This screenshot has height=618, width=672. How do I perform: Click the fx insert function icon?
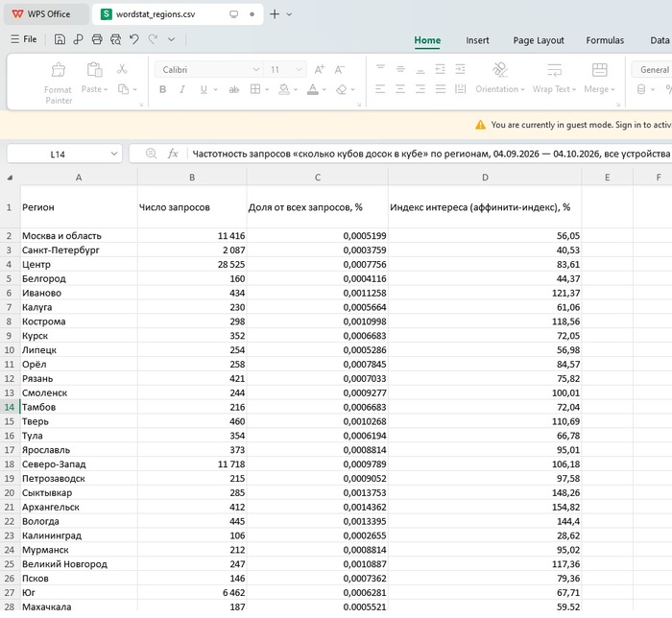click(173, 154)
